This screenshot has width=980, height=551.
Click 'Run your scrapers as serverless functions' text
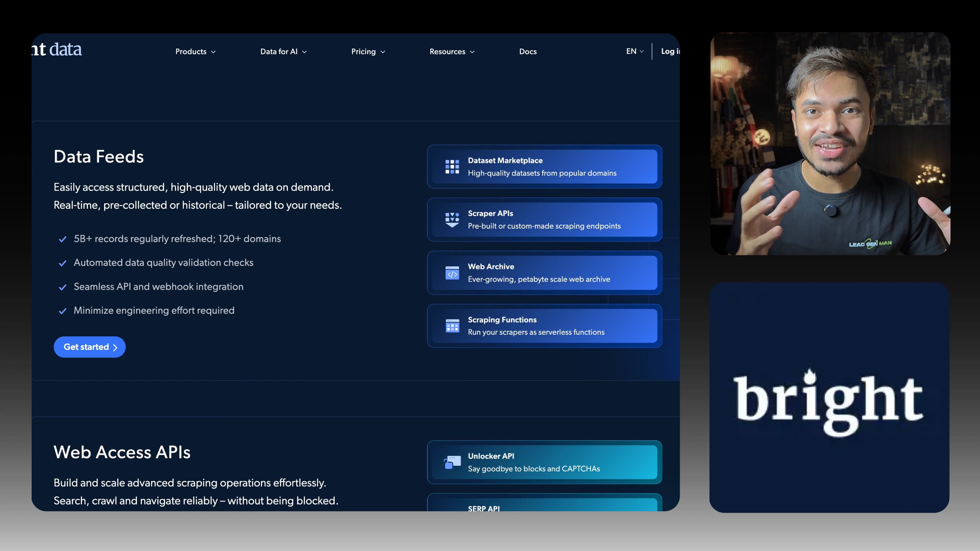tap(536, 332)
